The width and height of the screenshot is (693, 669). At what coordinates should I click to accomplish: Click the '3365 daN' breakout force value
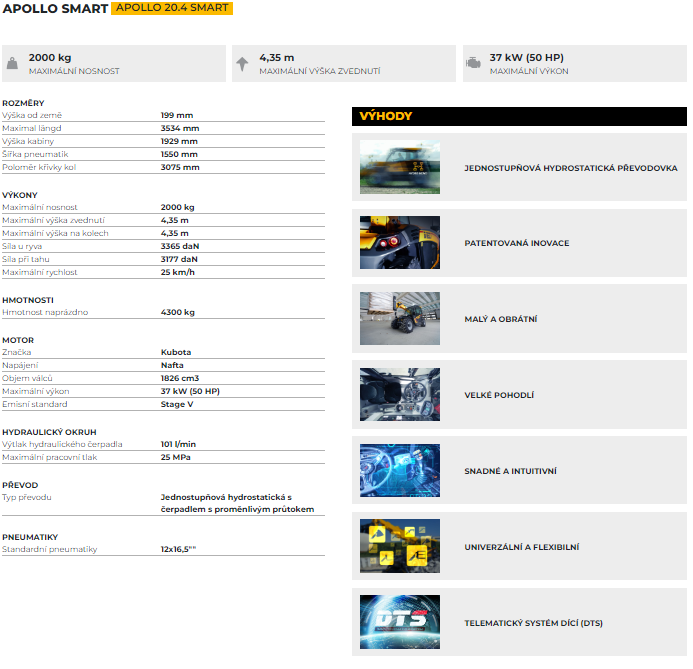coord(180,246)
